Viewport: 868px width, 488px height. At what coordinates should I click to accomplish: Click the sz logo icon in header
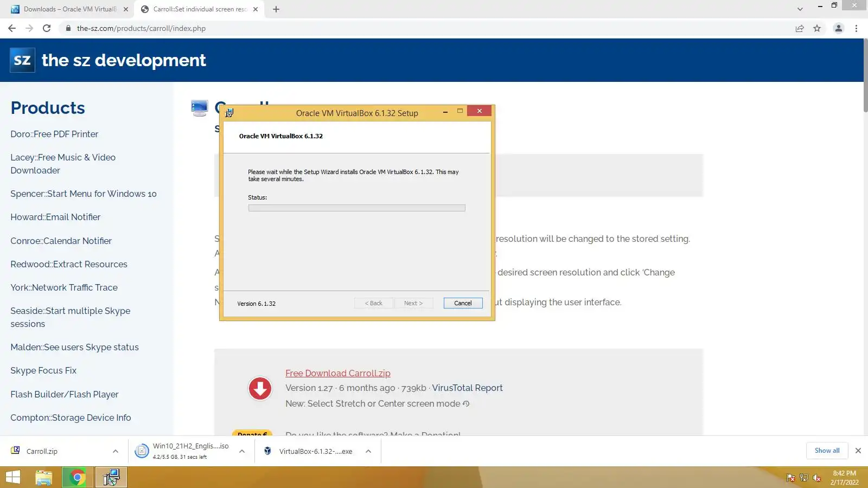click(x=22, y=60)
